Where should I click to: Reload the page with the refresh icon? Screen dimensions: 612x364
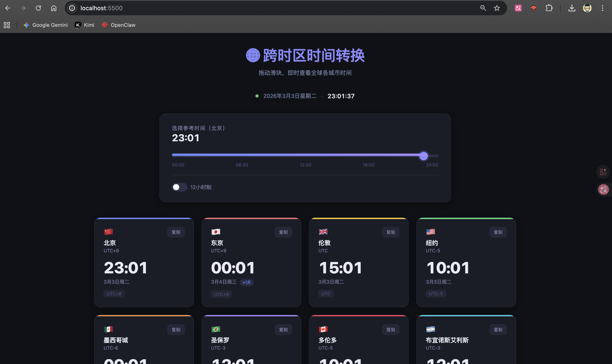pyautogui.click(x=38, y=8)
